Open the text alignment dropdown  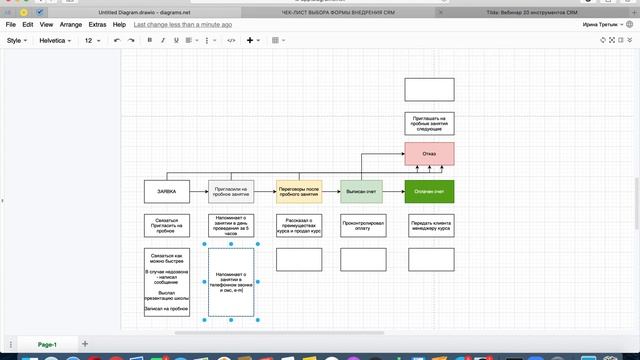click(x=191, y=40)
